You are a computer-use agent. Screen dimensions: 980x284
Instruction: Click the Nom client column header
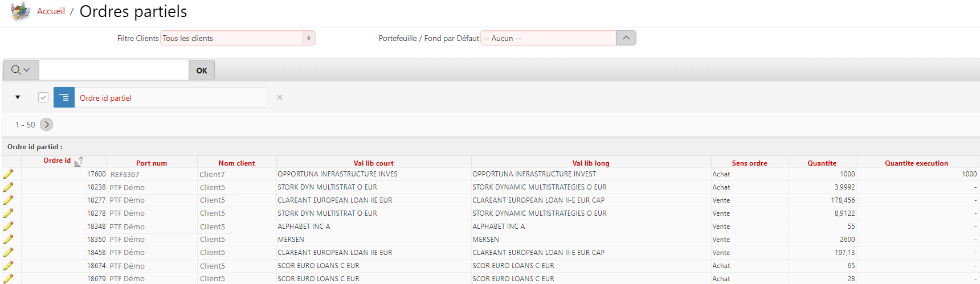tap(236, 163)
